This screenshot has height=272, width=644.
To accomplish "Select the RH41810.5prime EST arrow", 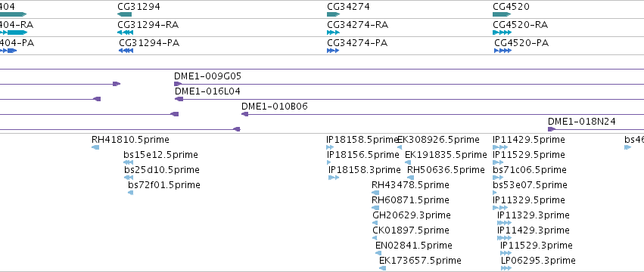I will pyautogui.click(x=95, y=147).
